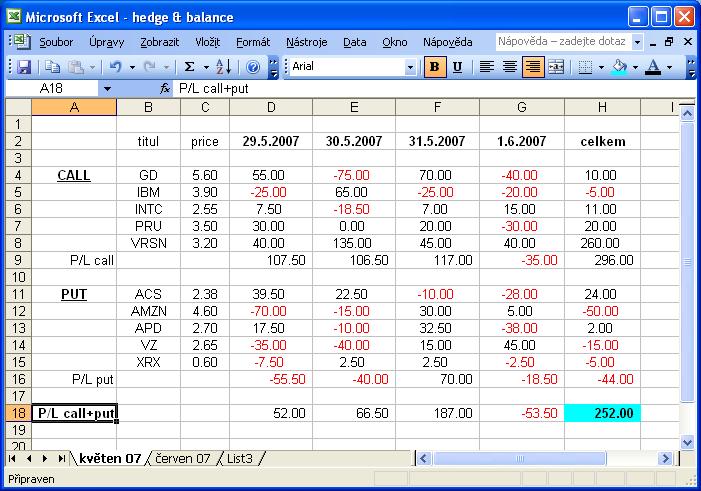The width and height of the screenshot is (701, 491).
Task: Click the help question input box
Action: point(563,42)
